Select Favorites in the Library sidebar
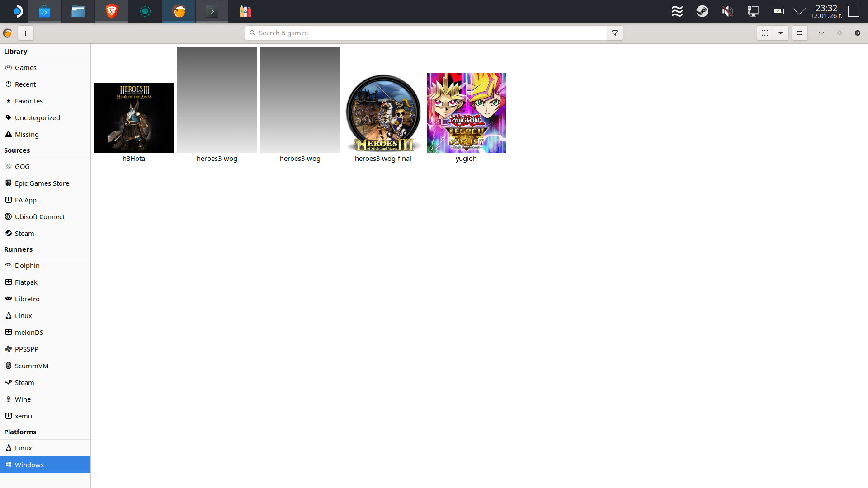This screenshot has height=488, width=868. tap(28, 101)
